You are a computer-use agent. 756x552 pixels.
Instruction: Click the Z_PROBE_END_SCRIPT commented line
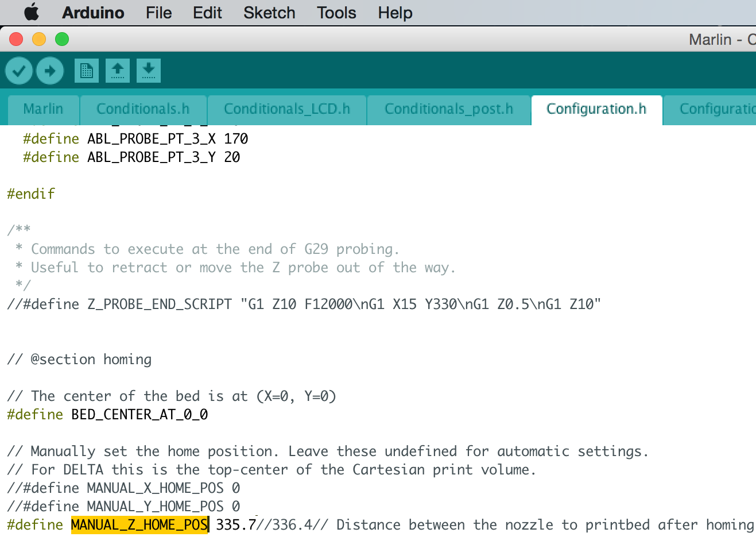click(x=304, y=304)
